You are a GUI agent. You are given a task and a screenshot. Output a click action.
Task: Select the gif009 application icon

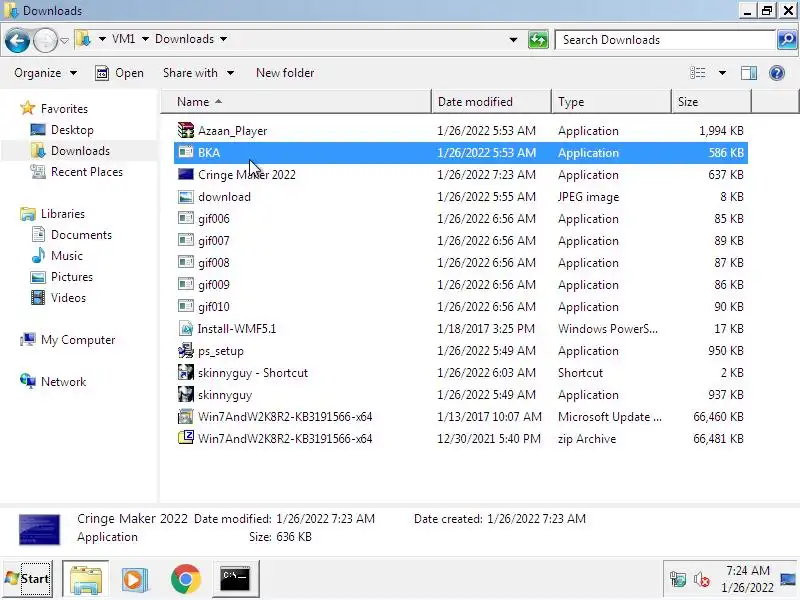click(x=186, y=284)
